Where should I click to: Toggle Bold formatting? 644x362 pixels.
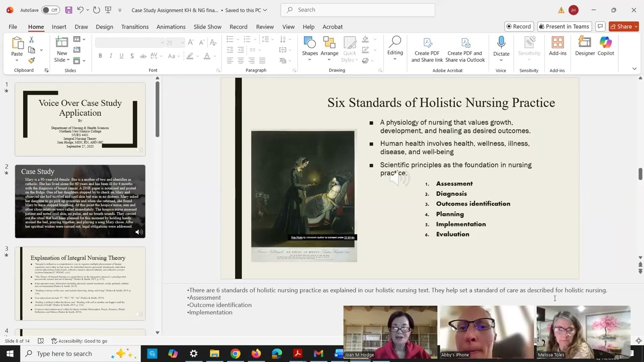[100, 56]
